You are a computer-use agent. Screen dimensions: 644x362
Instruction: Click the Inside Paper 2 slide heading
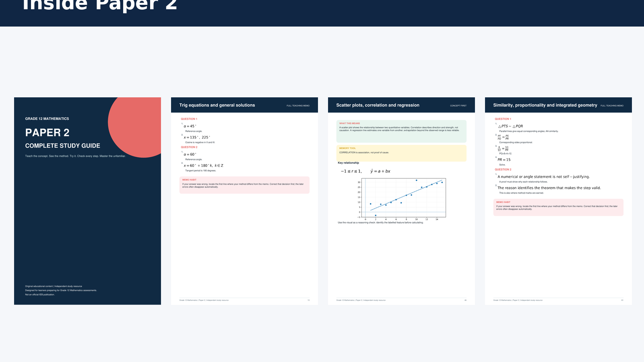pos(100,5)
